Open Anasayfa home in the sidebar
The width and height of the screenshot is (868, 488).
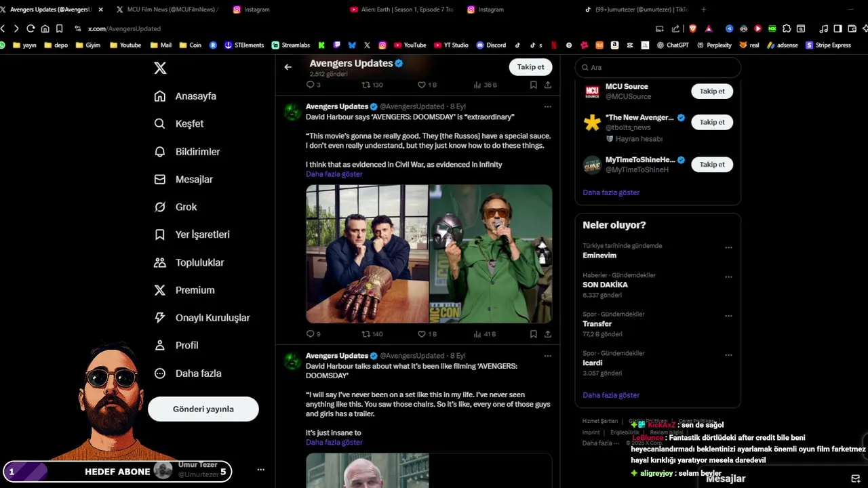pos(185,96)
